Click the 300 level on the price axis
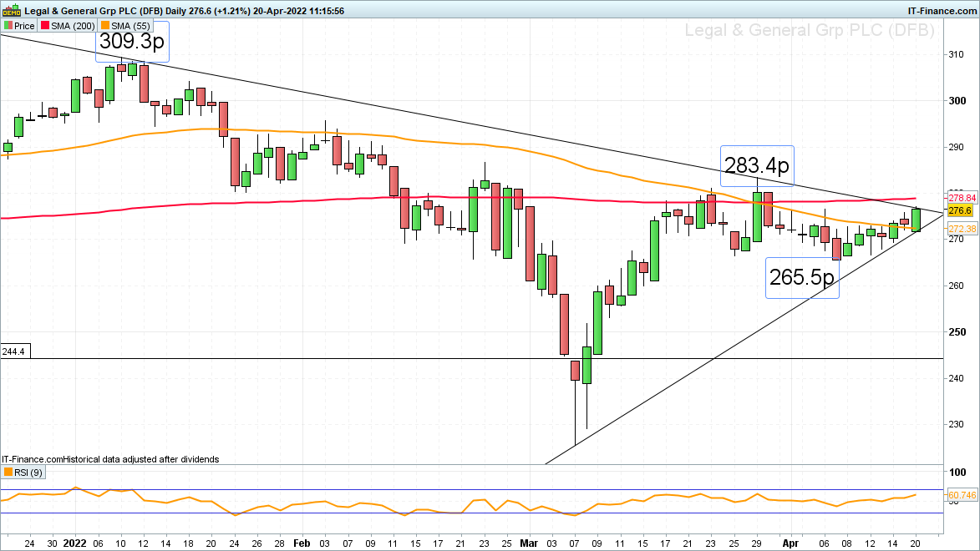980x551 pixels. (x=957, y=100)
